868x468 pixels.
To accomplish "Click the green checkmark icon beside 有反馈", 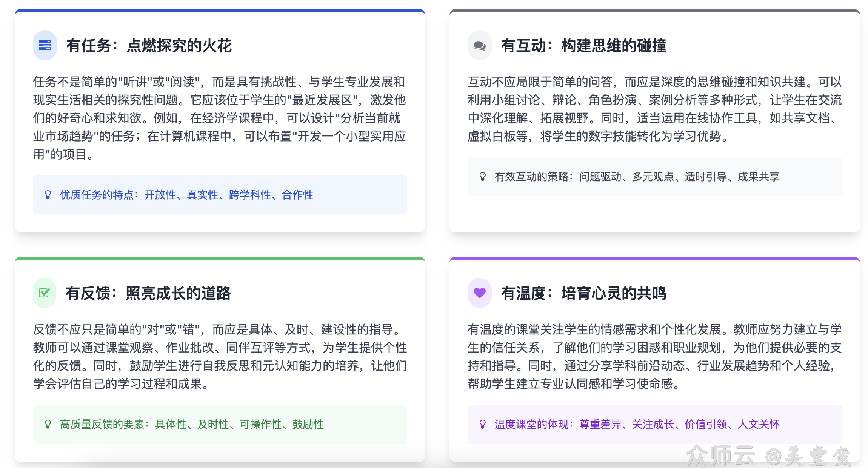I will click(44, 293).
